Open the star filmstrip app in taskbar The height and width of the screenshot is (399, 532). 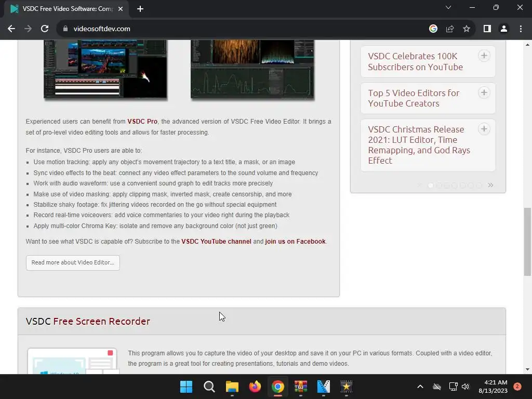[347, 387]
